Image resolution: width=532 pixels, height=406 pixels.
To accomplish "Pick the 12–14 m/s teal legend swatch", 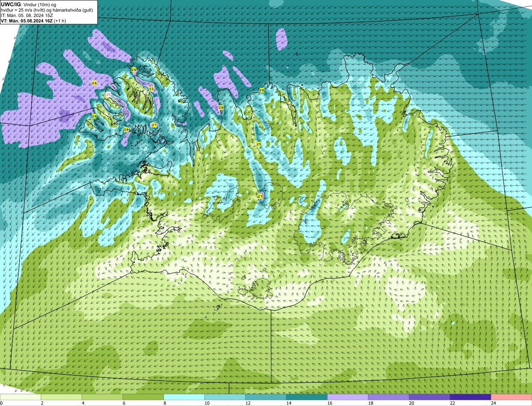I will coord(266,397).
